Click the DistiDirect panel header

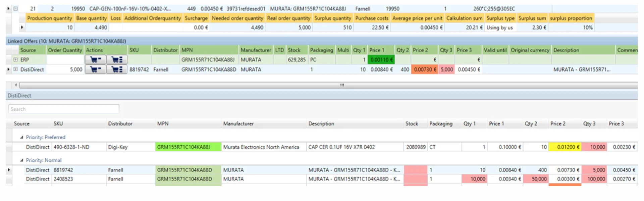[322, 96]
